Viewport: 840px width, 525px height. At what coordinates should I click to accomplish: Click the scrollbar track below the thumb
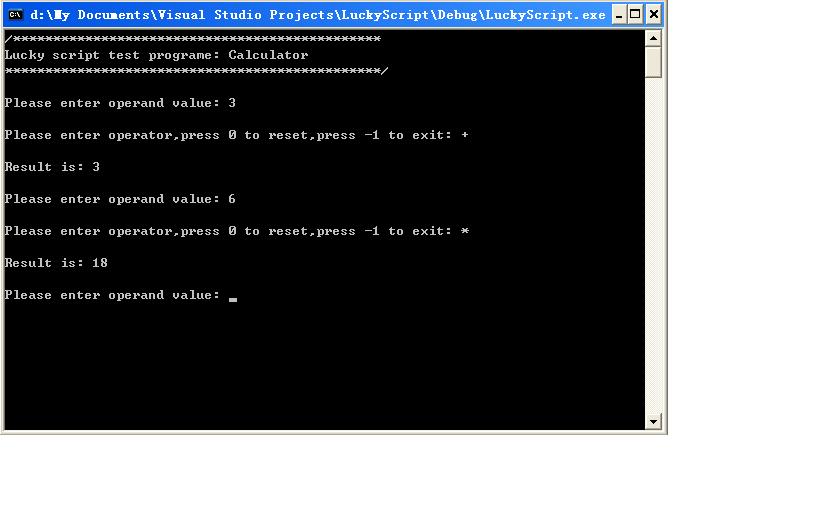(653, 245)
